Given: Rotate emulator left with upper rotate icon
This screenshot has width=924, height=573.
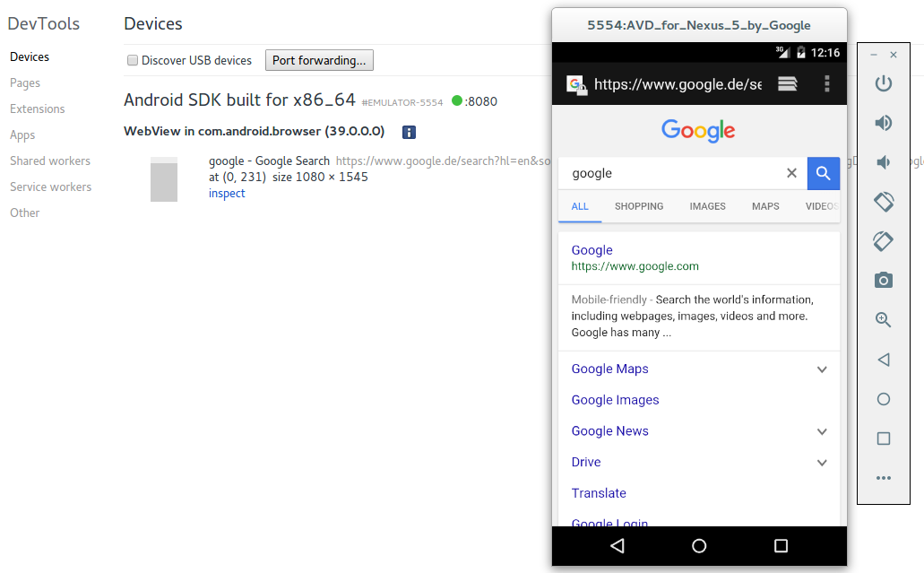Looking at the screenshot, I should pos(884,202).
